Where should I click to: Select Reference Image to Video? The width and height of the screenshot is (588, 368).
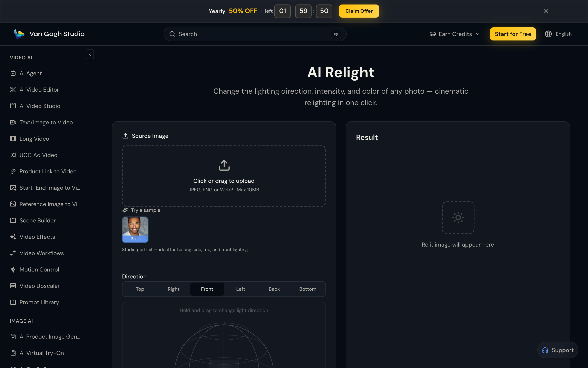tap(45, 204)
